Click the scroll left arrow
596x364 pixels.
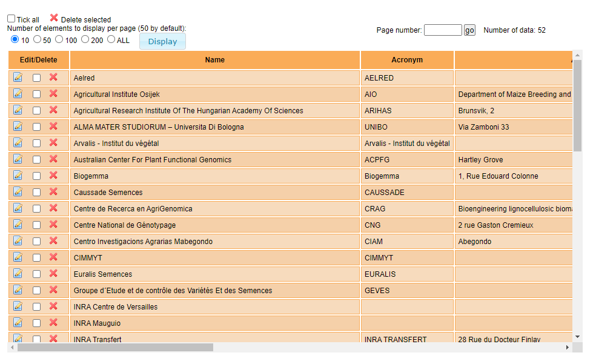click(x=13, y=347)
